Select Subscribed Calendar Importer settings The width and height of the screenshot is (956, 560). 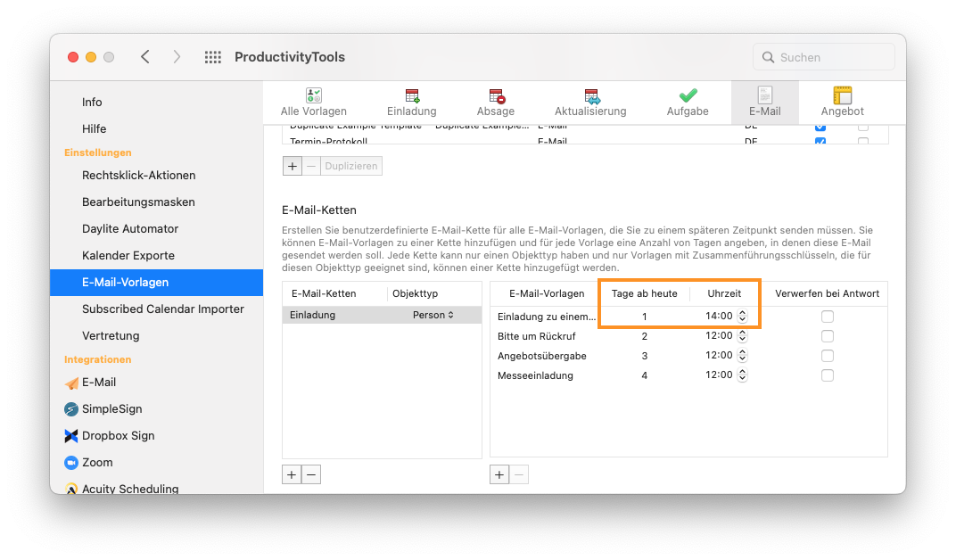(x=163, y=309)
